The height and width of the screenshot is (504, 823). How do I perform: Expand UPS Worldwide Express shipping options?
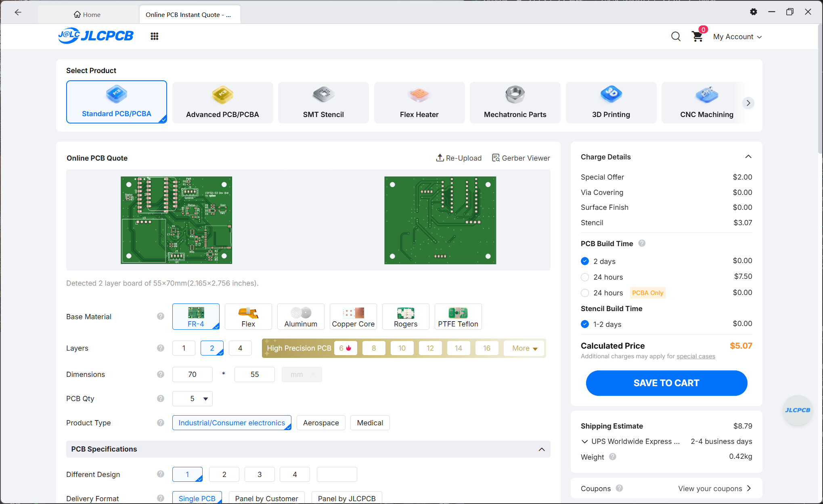pos(584,441)
